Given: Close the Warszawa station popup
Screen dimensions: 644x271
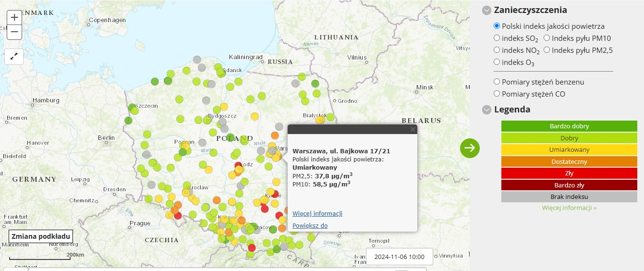Looking at the screenshot, I should pos(413,129).
